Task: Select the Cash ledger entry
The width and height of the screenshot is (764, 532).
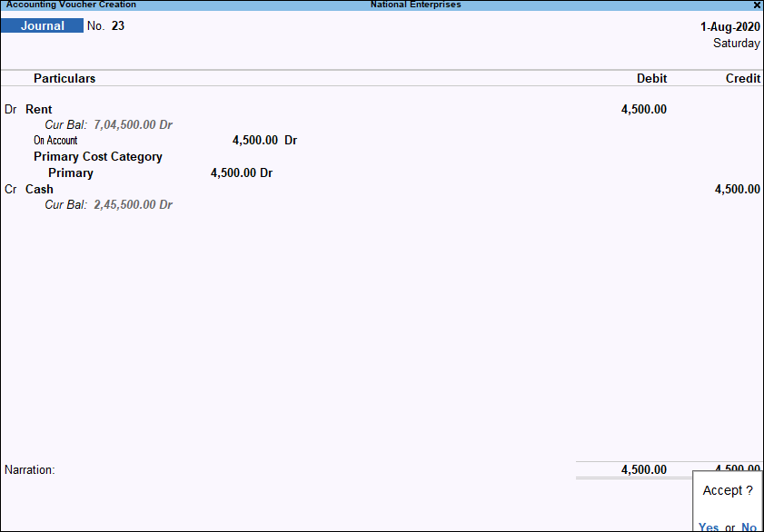Action: coord(39,189)
